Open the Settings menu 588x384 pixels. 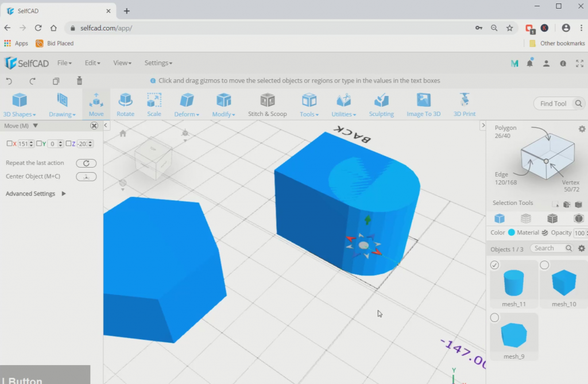click(158, 63)
